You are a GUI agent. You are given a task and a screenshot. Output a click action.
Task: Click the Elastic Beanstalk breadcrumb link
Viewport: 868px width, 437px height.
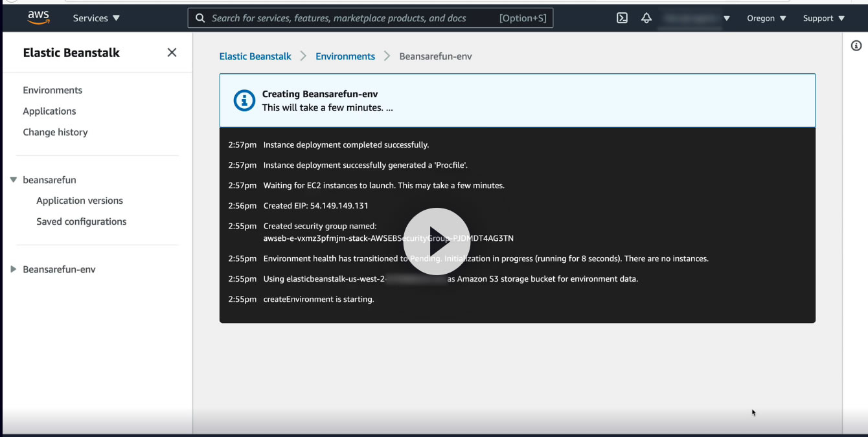click(255, 56)
